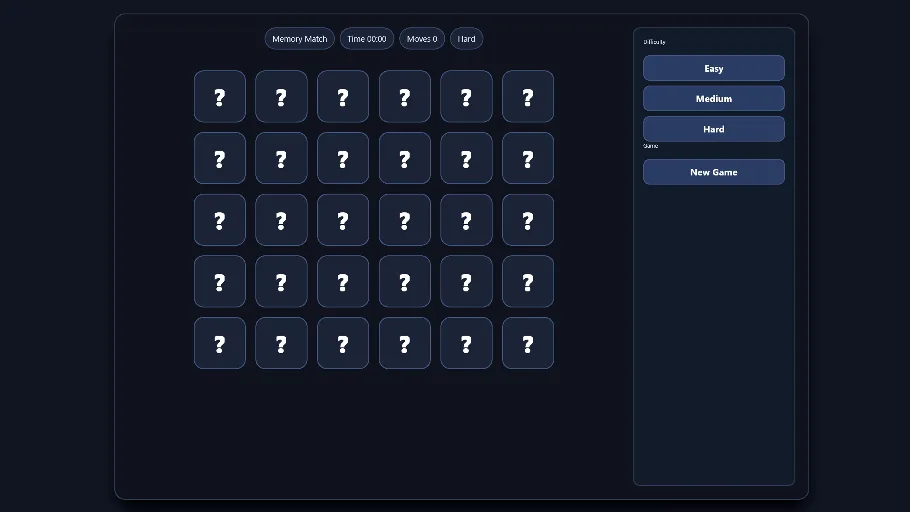
Task: Select Easy difficulty
Action: (x=714, y=68)
